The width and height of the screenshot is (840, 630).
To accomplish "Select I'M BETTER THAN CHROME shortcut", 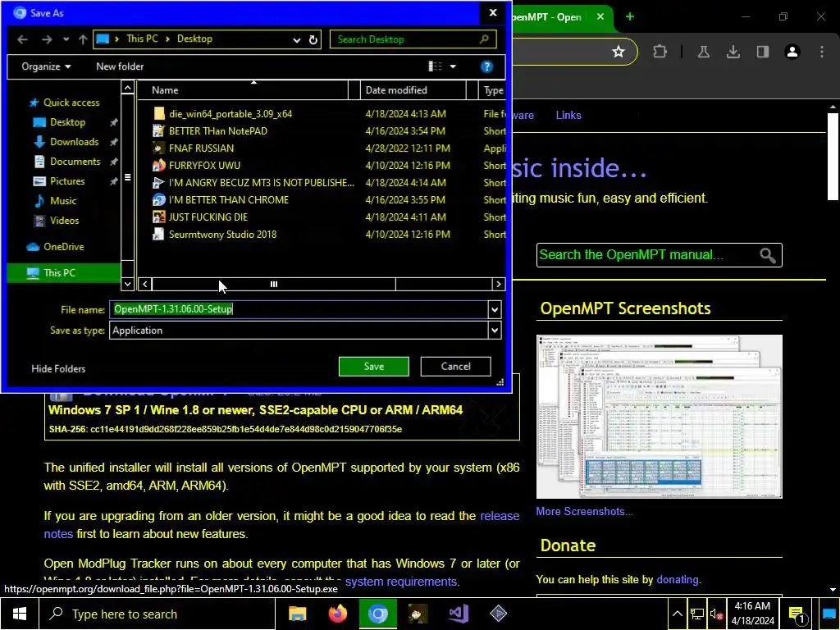I will 229,199.
